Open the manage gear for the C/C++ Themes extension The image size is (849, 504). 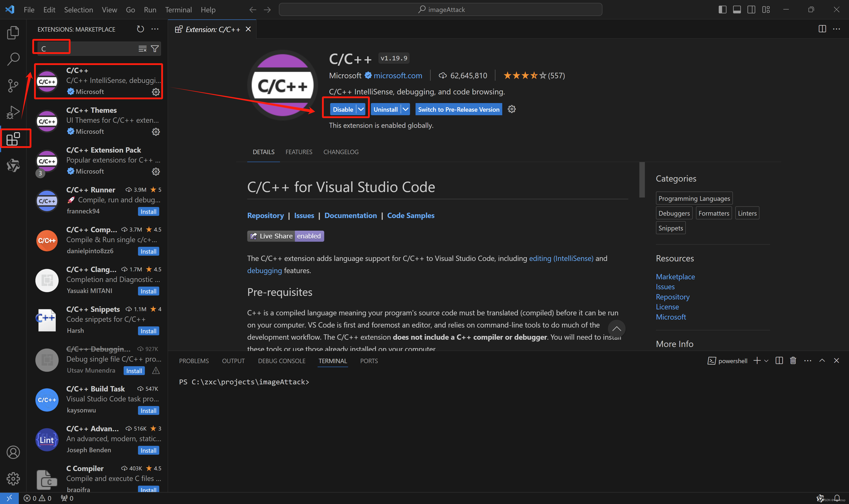[155, 132]
